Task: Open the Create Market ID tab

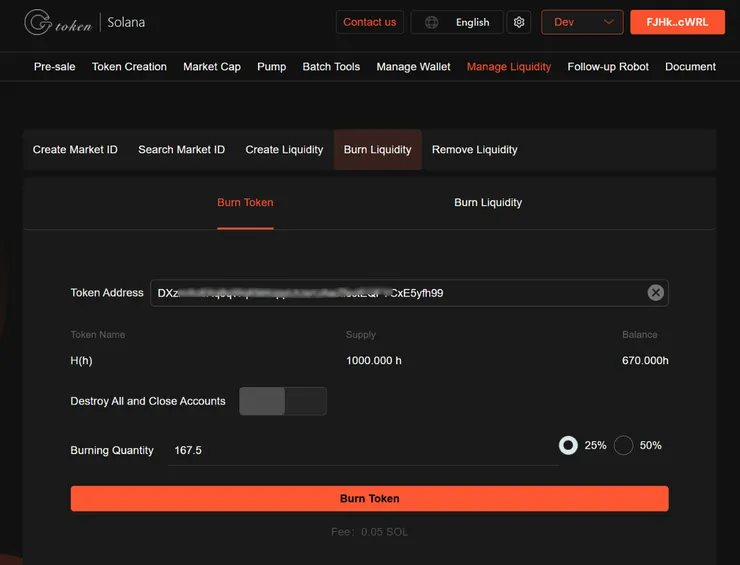Action: pyautogui.click(x=75, y=150)
